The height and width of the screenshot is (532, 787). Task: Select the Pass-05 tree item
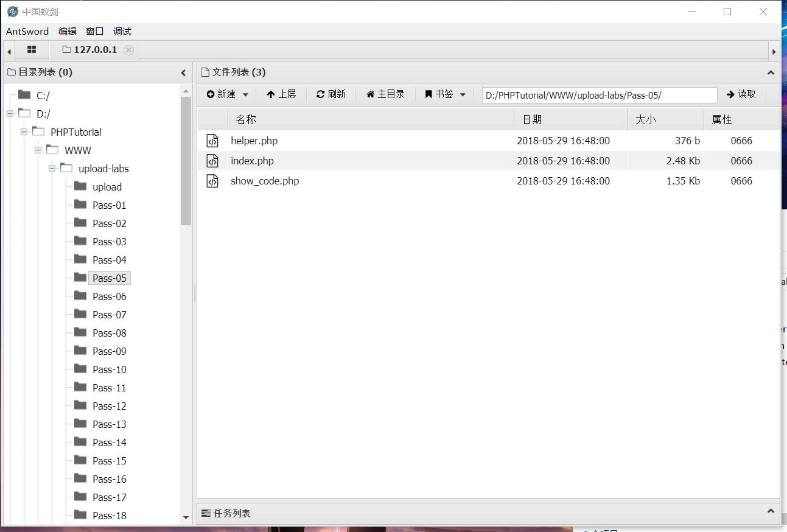[x=110, y=278]
